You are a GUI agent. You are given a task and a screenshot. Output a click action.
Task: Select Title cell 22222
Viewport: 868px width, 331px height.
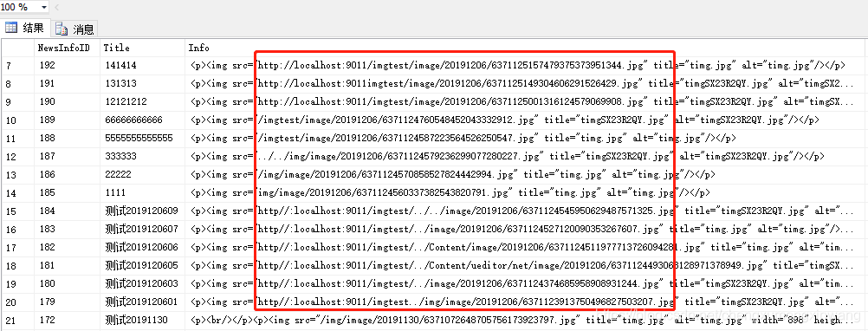click(142, 175)
